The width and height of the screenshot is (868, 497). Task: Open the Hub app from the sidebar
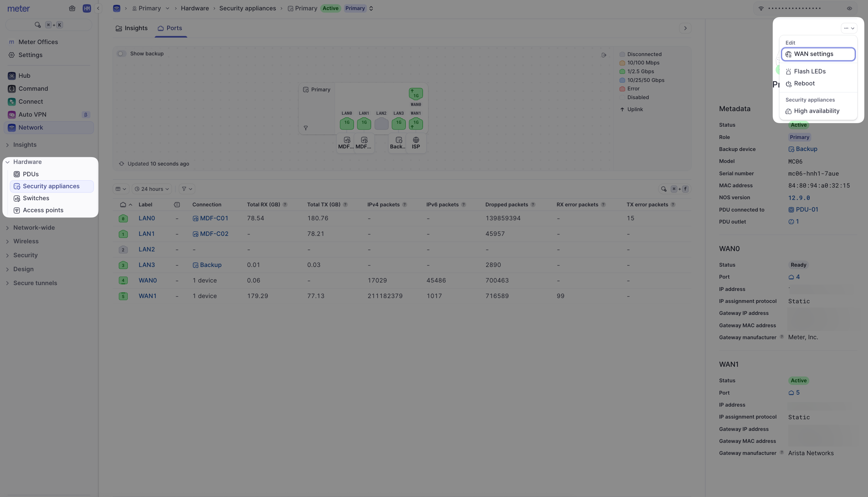[x=24, y=76]
